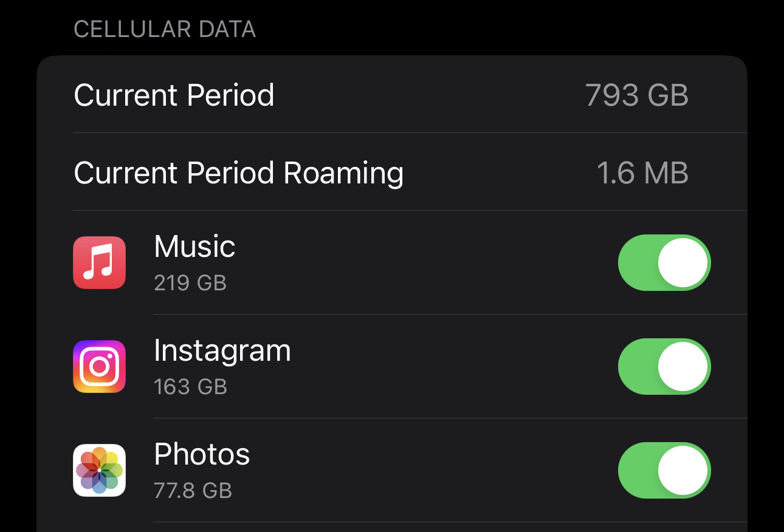Click the Music app icon
The width and height of the screenshot is (784, 532).
click(x=100, y=262)
